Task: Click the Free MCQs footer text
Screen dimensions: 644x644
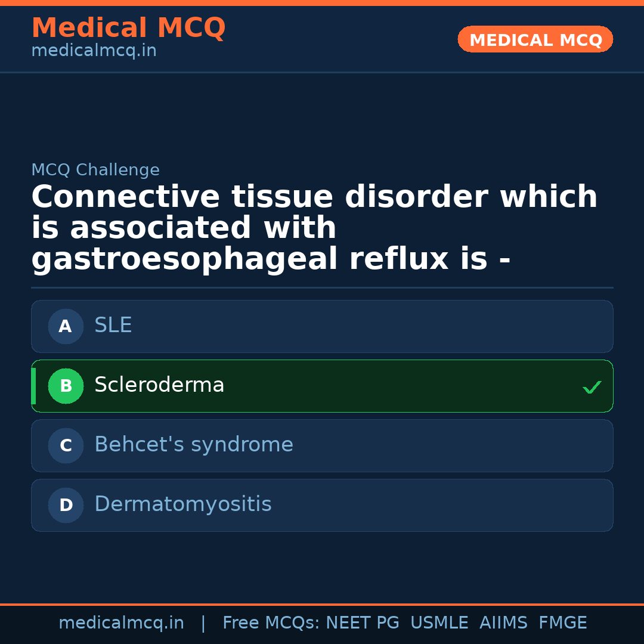Action: tap(271, 623)
